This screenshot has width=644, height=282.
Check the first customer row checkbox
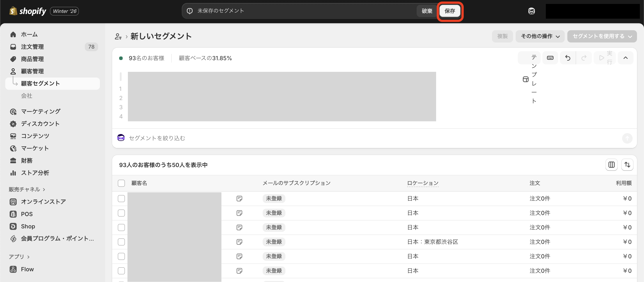(x=121, y=199)
